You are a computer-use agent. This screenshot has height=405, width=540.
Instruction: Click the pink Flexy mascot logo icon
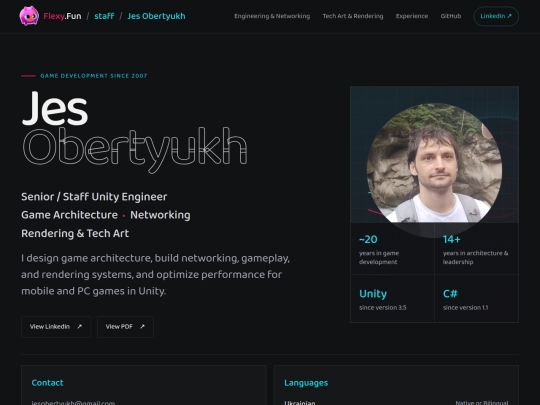[29, 16]
